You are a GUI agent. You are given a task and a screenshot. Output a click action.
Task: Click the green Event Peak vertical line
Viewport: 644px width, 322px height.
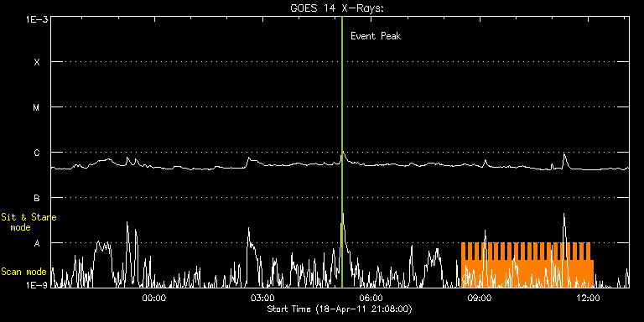pyautogui.click(x=342, y=152)
